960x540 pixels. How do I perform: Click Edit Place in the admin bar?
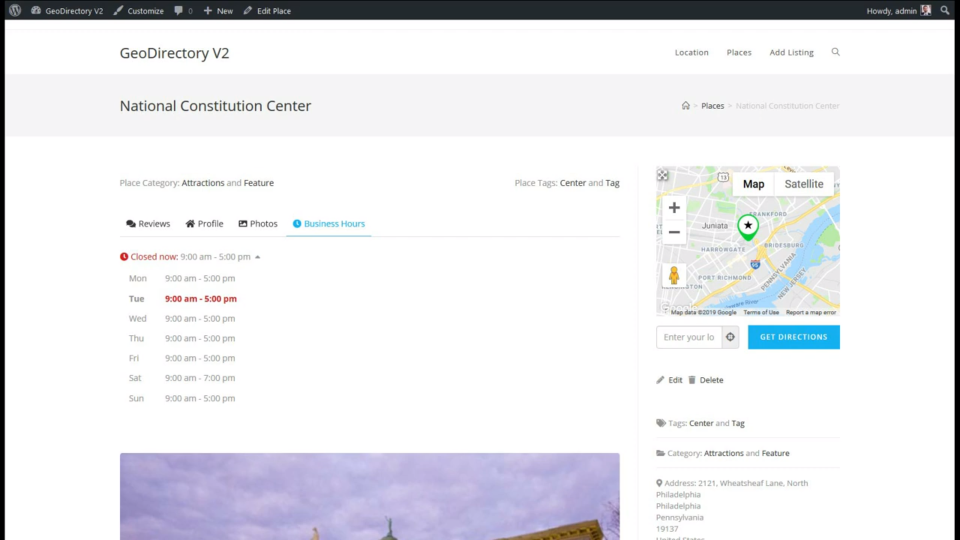[267, 10]
